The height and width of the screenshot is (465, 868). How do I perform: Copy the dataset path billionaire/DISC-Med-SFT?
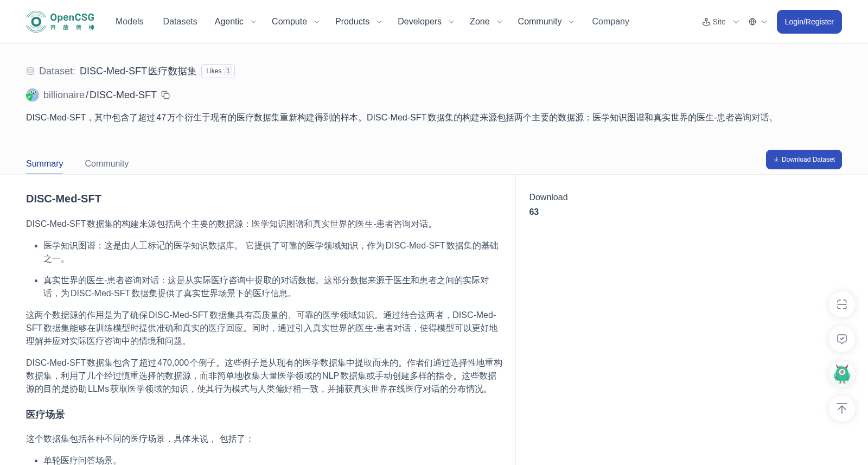click(x=165, y=95)
